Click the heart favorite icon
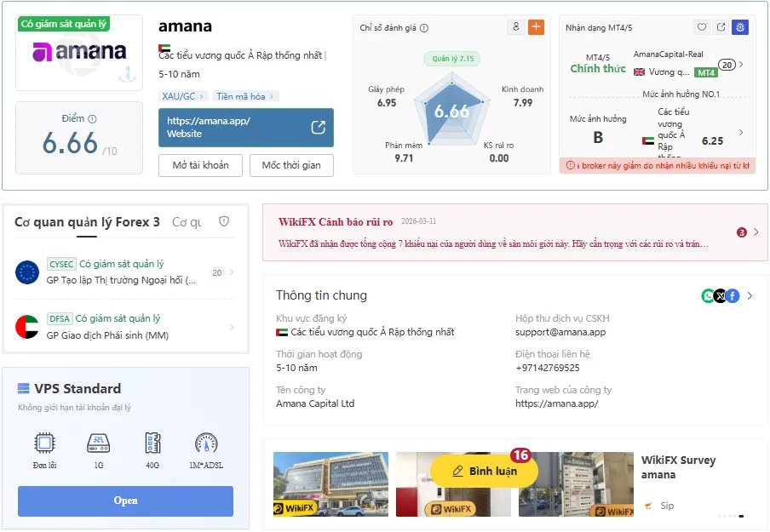The image size is (770, 532). pos(702,27)
